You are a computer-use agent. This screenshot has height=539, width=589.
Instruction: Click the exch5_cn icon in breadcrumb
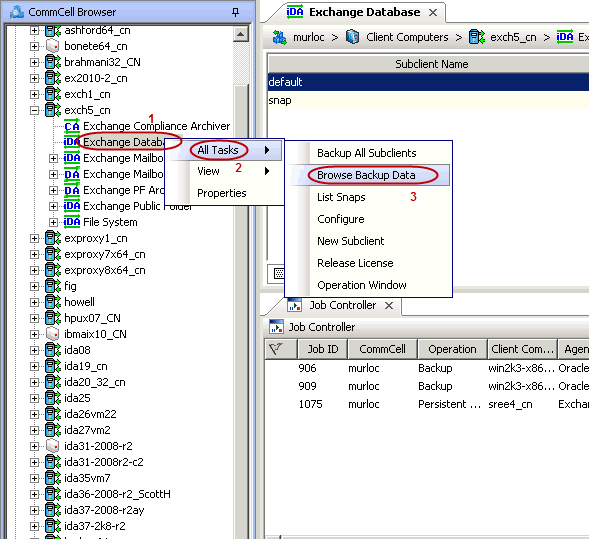(x=477, y=37)
